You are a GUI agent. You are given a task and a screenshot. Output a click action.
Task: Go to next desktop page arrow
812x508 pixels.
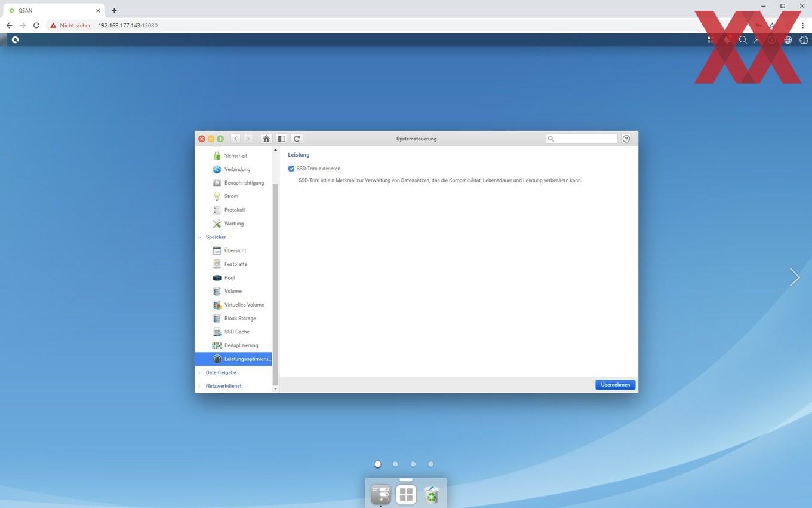click(794, 277)
